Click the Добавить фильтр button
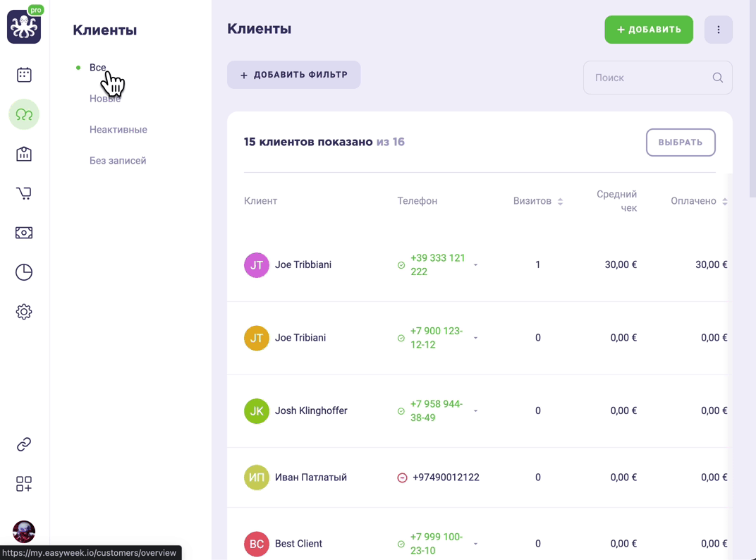Screen dimensions: 756x560 click(x=293, y=75)
